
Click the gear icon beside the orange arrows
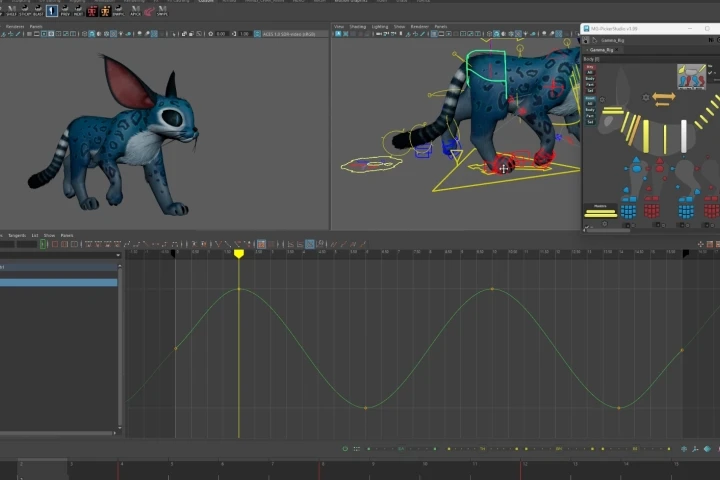coord(646,97)
